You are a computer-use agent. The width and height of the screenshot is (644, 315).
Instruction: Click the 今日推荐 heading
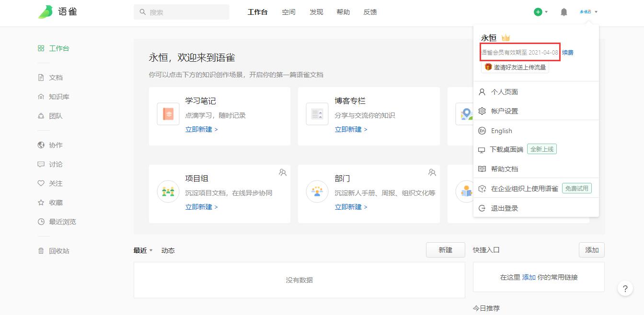click(x=486, y=308)
